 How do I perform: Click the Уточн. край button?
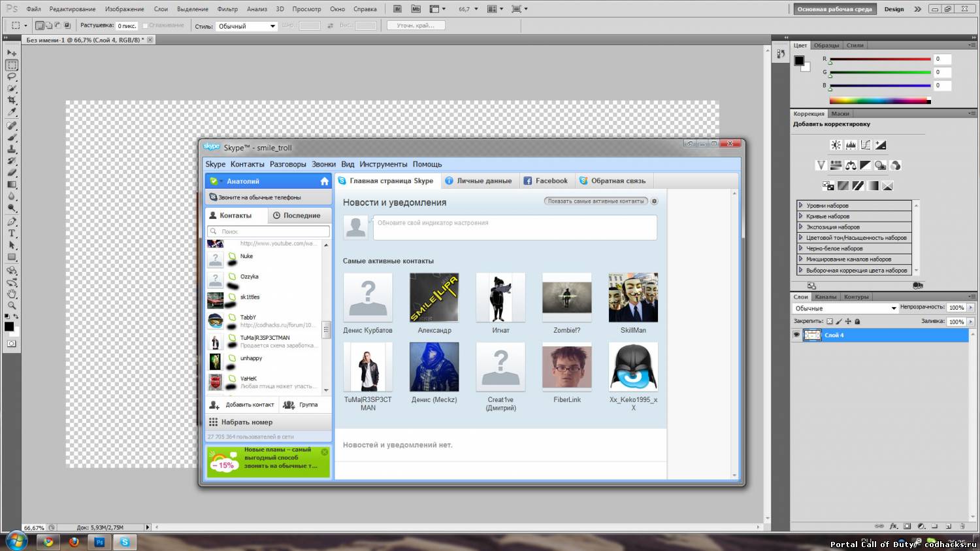(x=416, y=25)
